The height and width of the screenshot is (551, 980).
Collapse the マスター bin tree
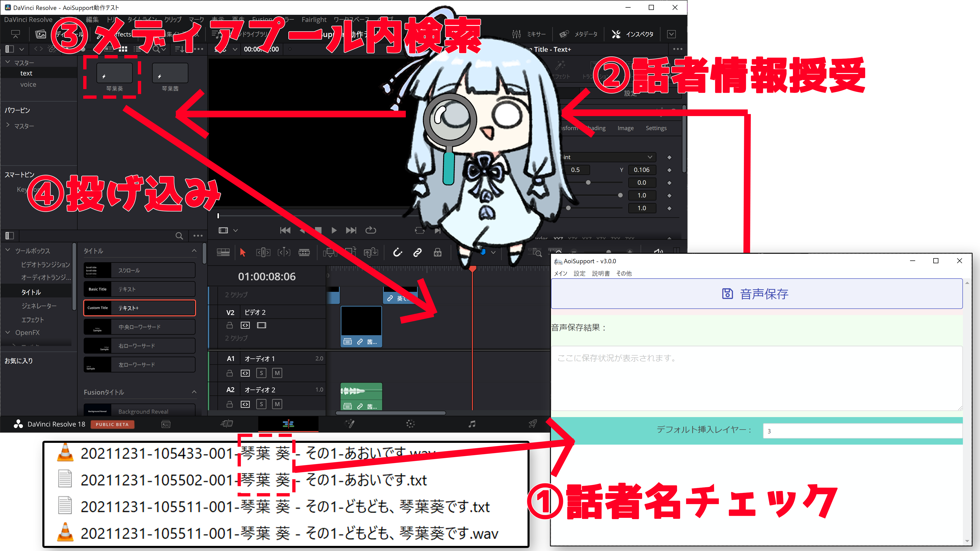(x=8, y=62)
